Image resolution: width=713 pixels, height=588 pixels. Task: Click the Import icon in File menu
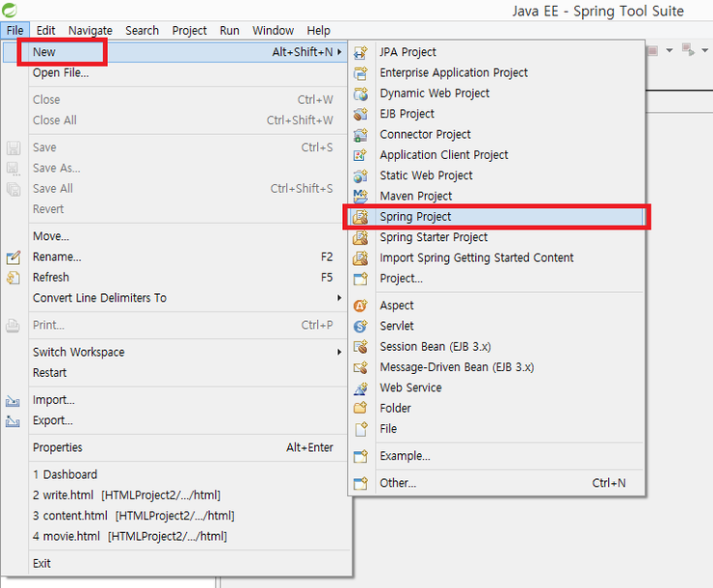click(13, 400)
